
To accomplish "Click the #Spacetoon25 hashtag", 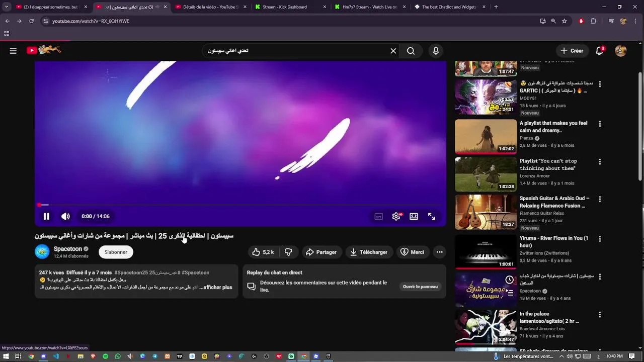I will (131, 273).
